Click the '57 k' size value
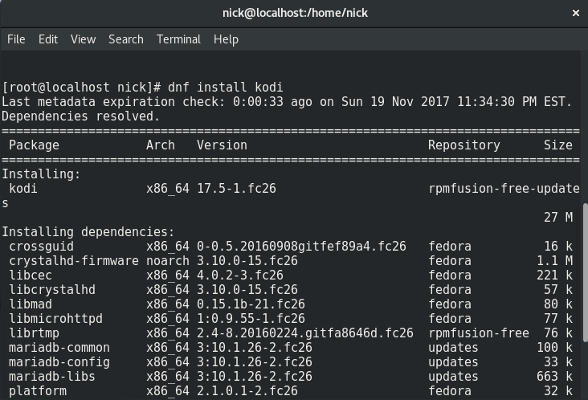 558,289
